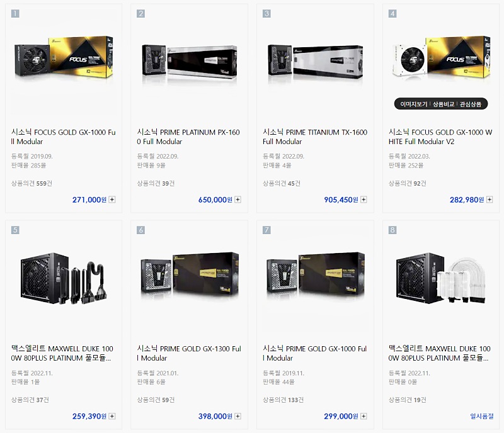Viewport: 504px width, 433px height.
Task: Click plus icon next to 299,000원 price
Action: [364, 416]
